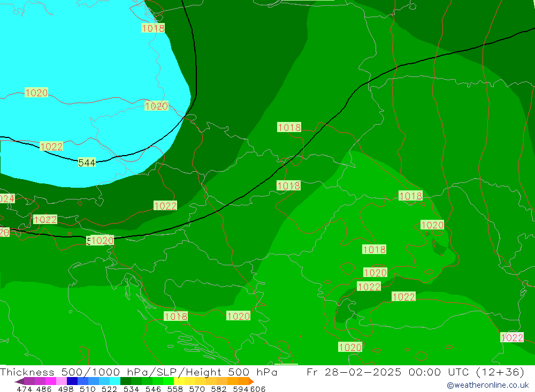Click the 510 value in thickness legend
The height and width of the screenshot is (392, 535).
(87, 389)
